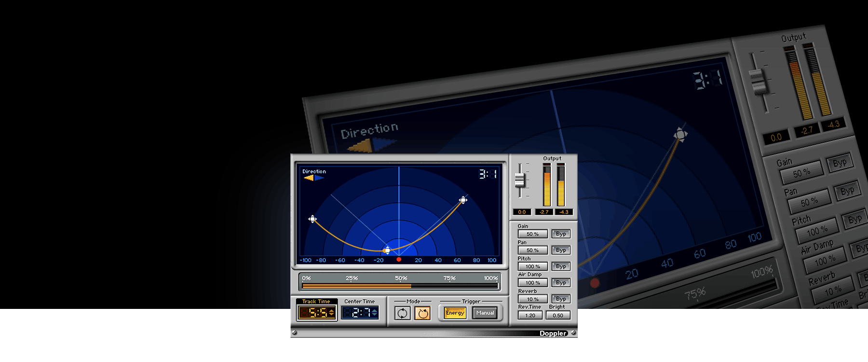Click the -100 label on the pan axis
The height and width of the screenshot is (362, 868).
coord(306,260)
